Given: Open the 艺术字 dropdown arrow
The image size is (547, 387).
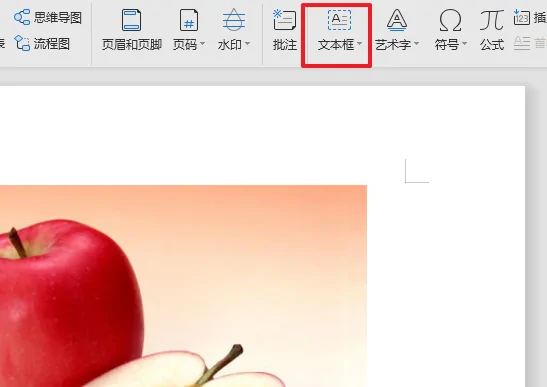Looking at the screenshot, I should point(416,44).
